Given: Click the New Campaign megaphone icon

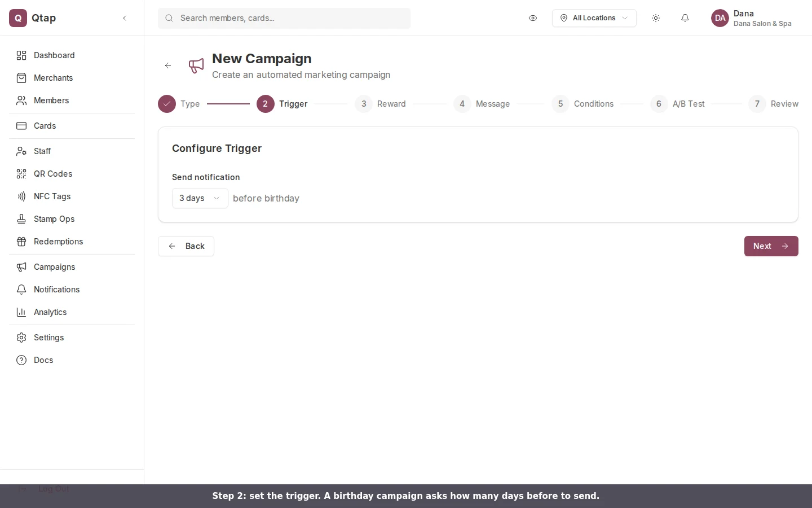Looking at the screenshot, I should [x=196, y=65].
